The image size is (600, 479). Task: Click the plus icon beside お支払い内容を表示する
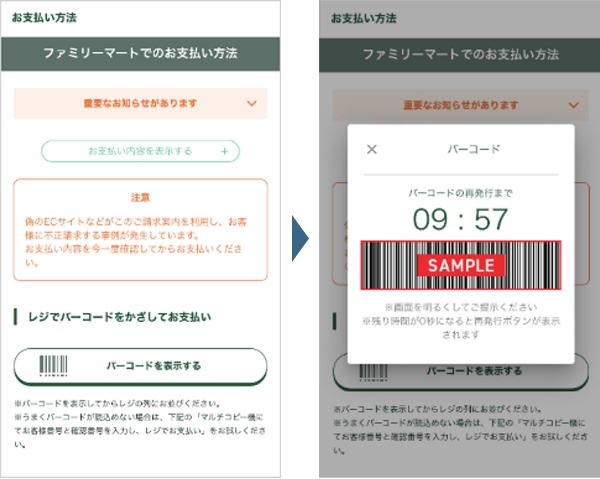tap(224, 151)
